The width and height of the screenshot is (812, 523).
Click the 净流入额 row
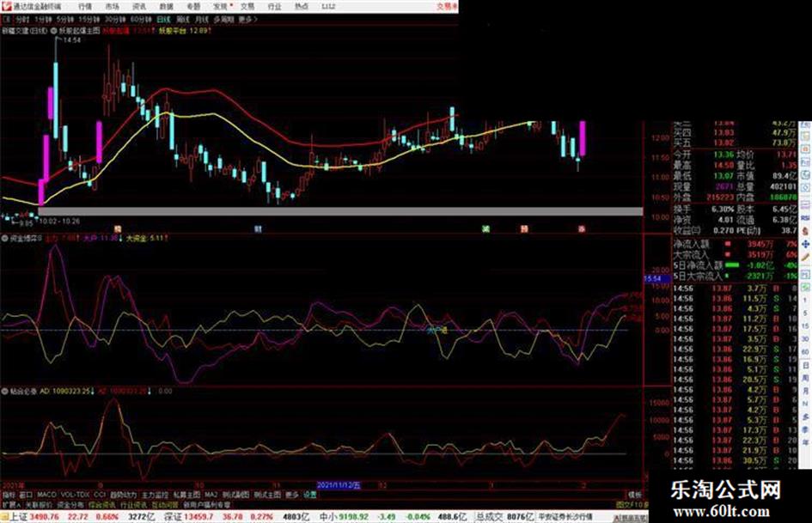point(736,244)
